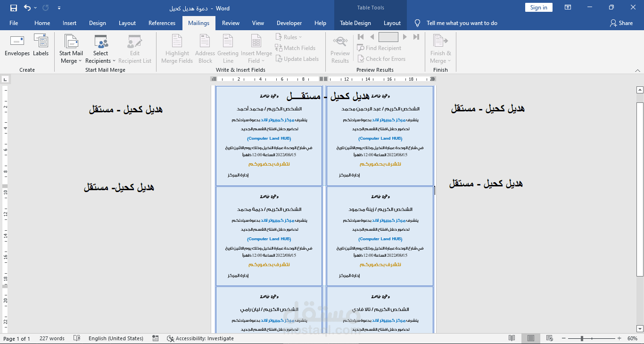The height and width of the screenshot is (344, 644).
Task: Open the Layout tab next to Design
Action: [127, 23]
